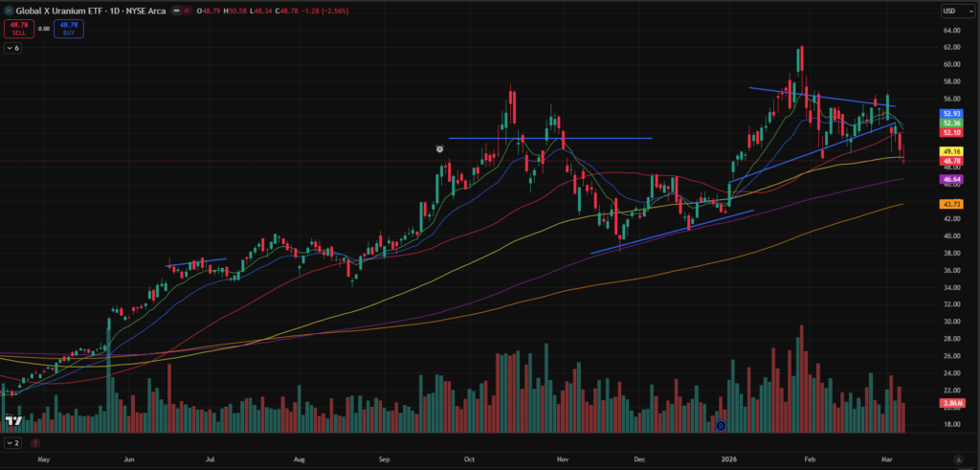Image resolution: width=980 pixels, height=470 pixels.
Task: Click the green 52.36 price label
Action: (x=951, y=123)
